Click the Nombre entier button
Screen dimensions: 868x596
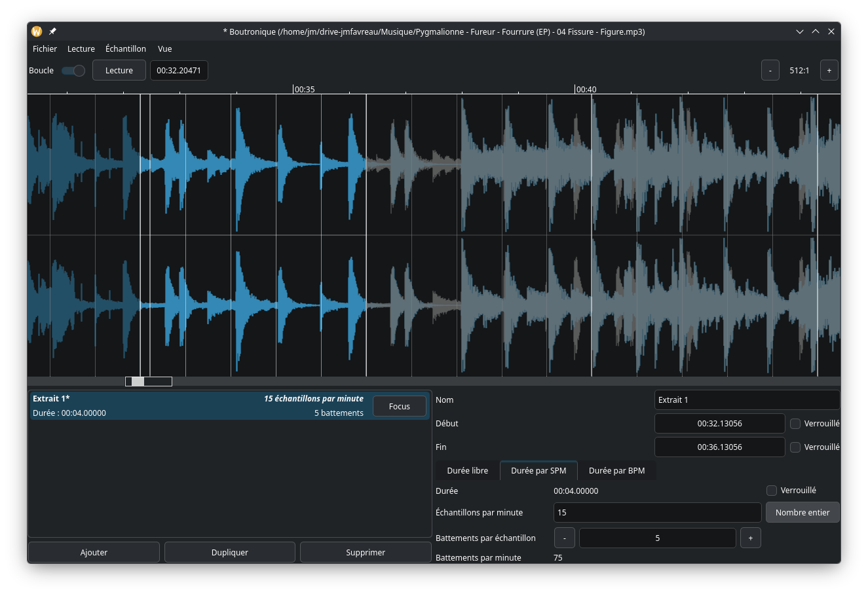coord(802,513)
